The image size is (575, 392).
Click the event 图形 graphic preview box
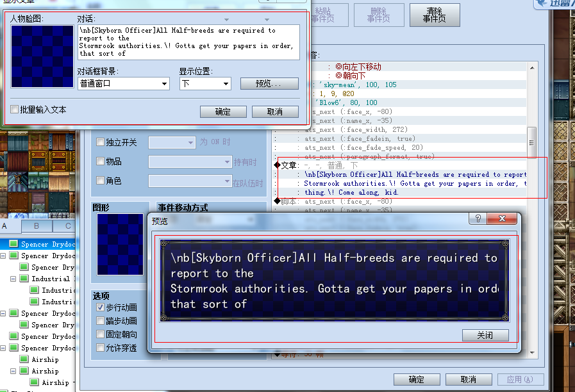pos(120,244)
